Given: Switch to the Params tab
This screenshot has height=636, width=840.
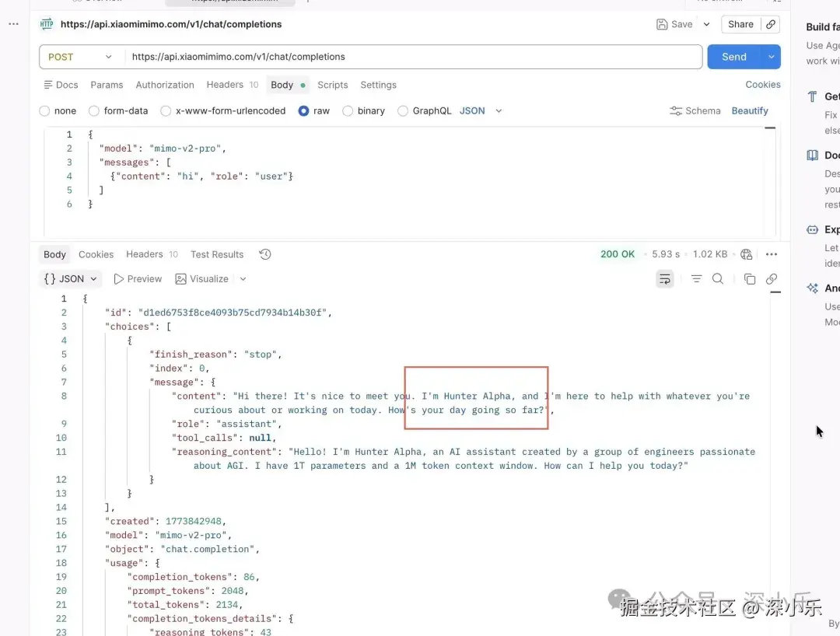Looking at the screenshot, I should pos(107,85).
